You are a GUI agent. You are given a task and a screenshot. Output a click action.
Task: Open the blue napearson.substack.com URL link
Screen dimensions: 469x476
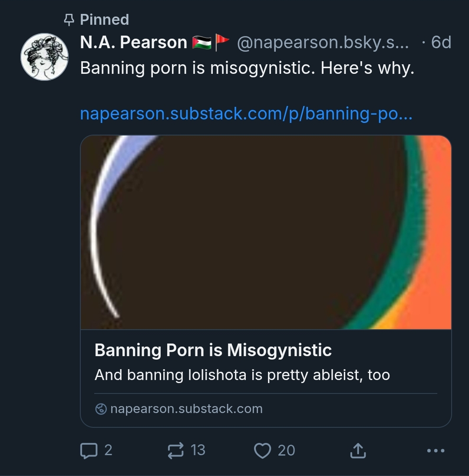click(x=246, y=114)
